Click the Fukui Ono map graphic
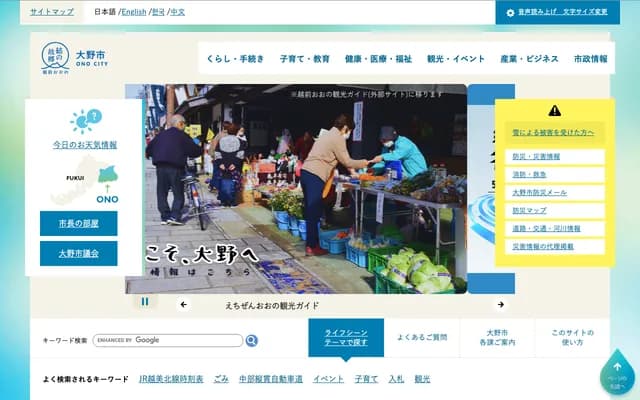640x400 pixels. (85, 181)
